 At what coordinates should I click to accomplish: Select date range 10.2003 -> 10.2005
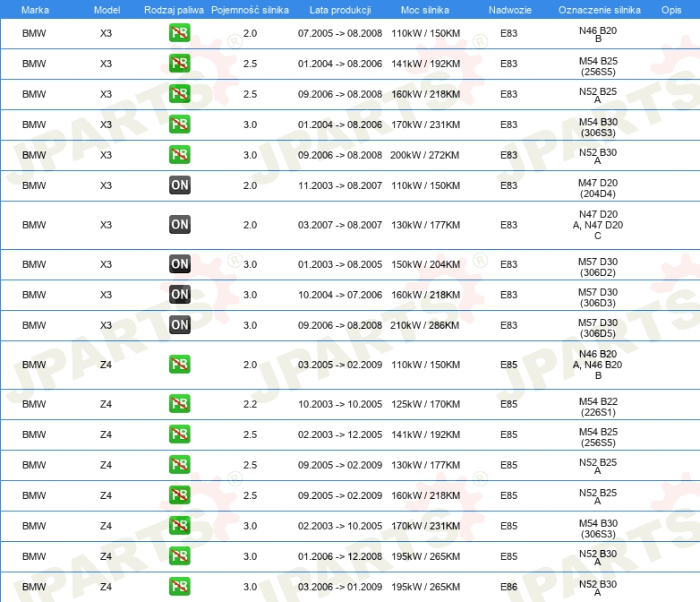340,403
